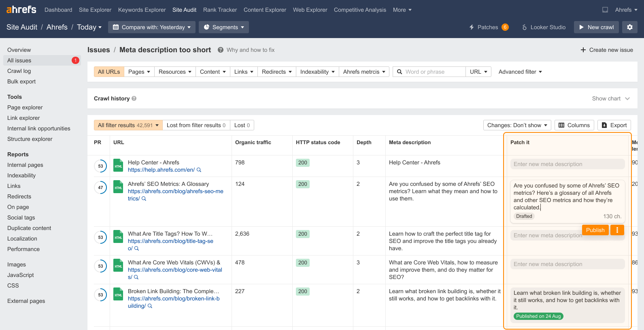Expand Show chart chevron
This screenshot has width=644, height=330.
pos(627,98)
